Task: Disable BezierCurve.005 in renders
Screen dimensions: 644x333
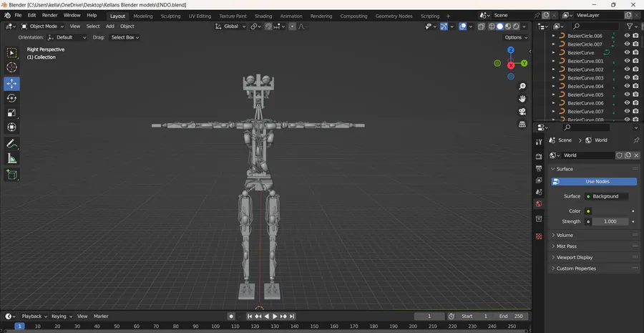Action: pyautogui.click(x=636, y=95)
